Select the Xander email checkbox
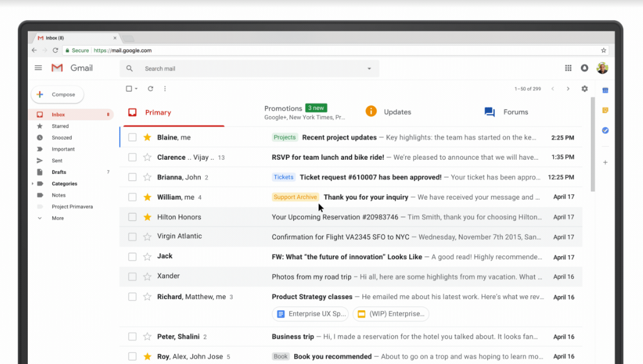 [132, 276]
